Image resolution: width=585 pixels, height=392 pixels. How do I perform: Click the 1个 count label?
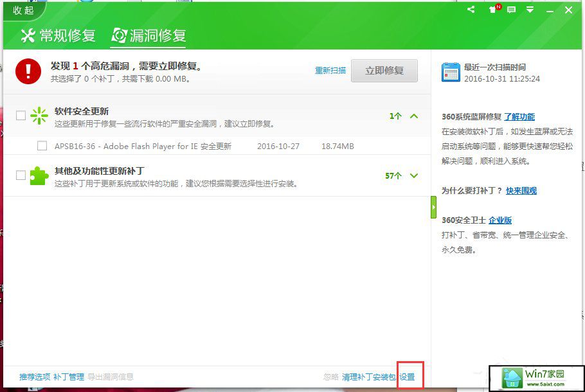coord(395,116)
